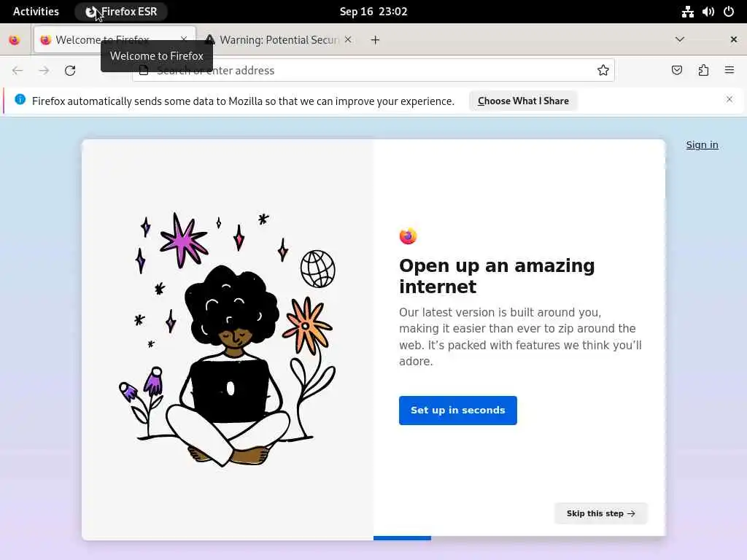The height and width of the screenshot is (560, 747).
Task: Switch to Warning: Potential Security tab
Action: coord(279,40)
